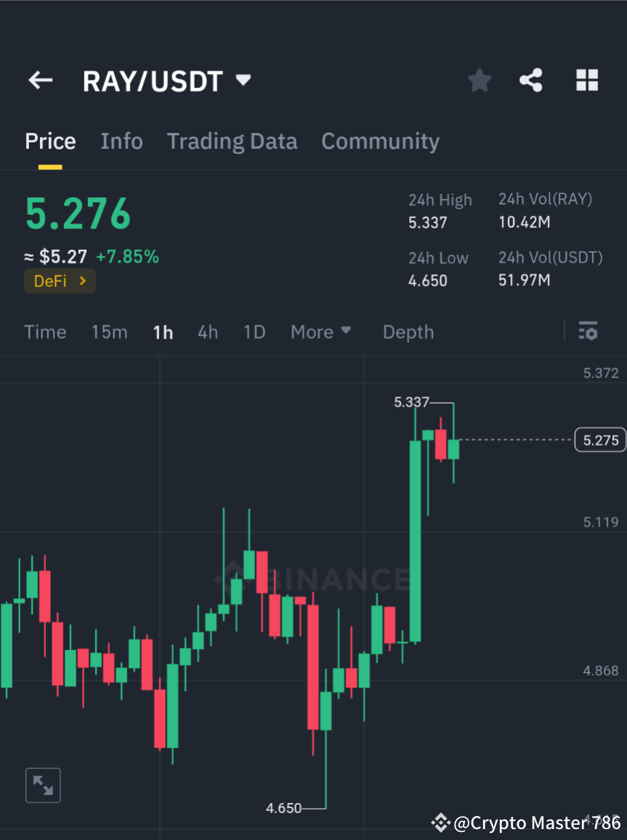Click the 5.275 last price marker on chart
This screenshot has width=627, height=840.
[x=600, y=439]
